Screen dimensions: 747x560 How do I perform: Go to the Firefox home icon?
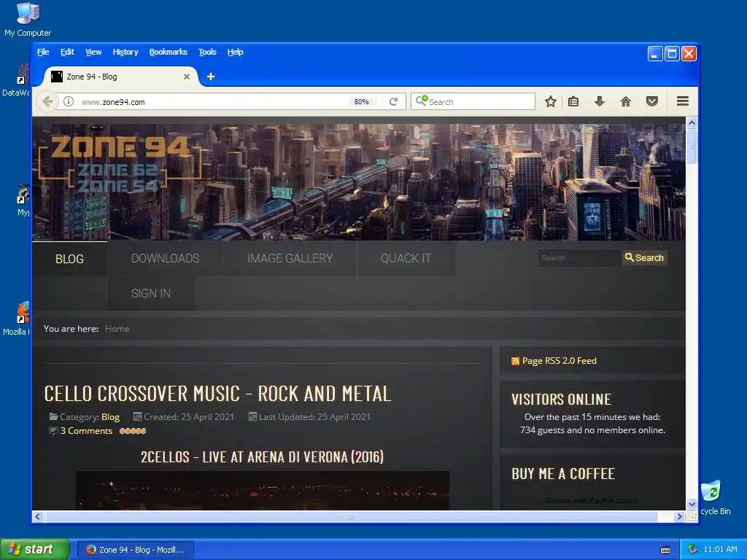(625, 101)
